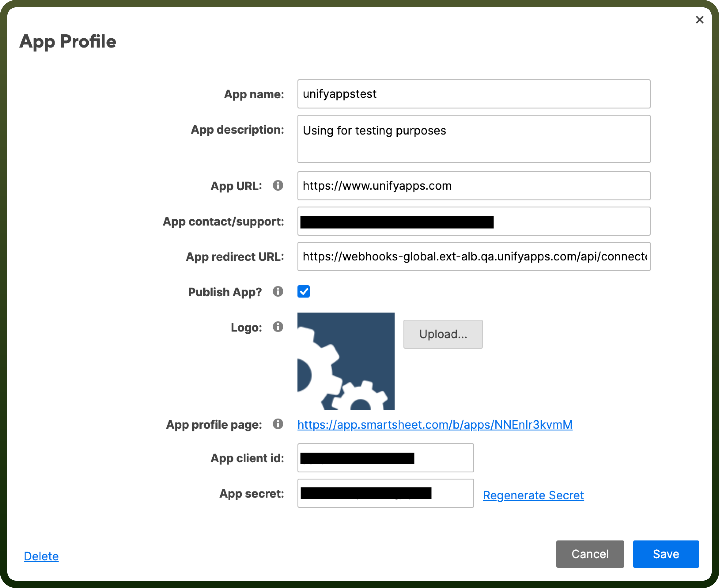
Task: Select the App URL input field
Action: click(474, 186)
